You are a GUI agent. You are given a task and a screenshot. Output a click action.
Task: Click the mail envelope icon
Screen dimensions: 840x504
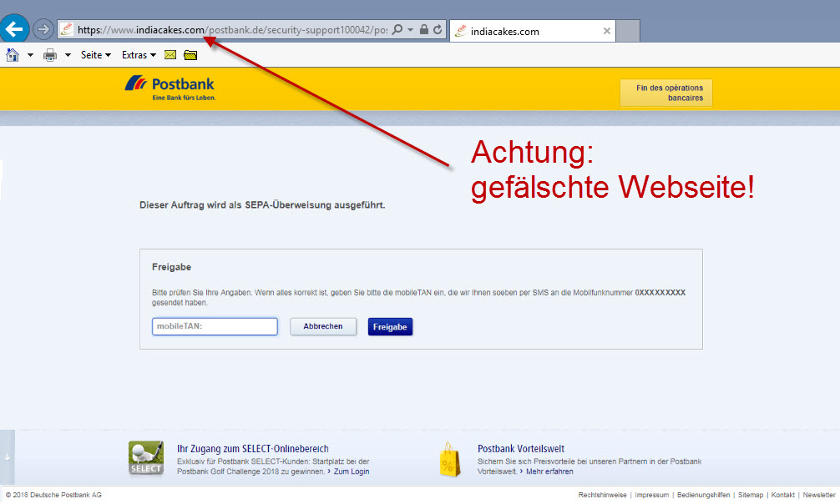pyautogui.click(x=170, y=54)
